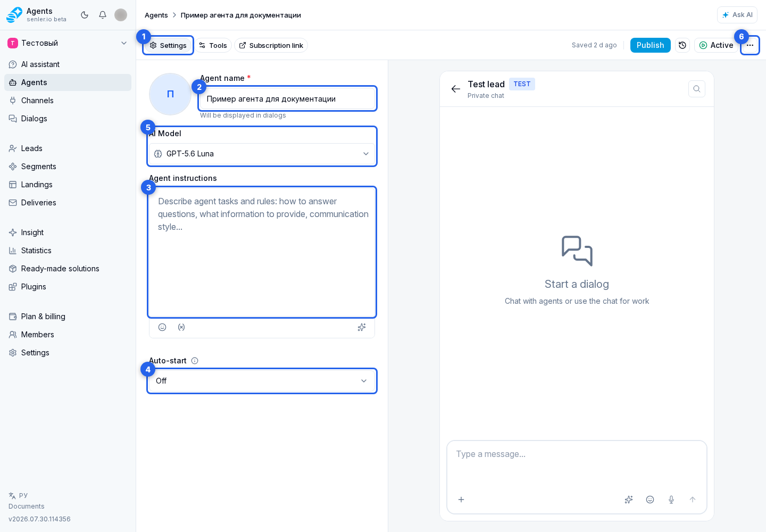Open the Auto-start Off dropdown
This screenshot has height=532, width=766.
click(262, 381)
